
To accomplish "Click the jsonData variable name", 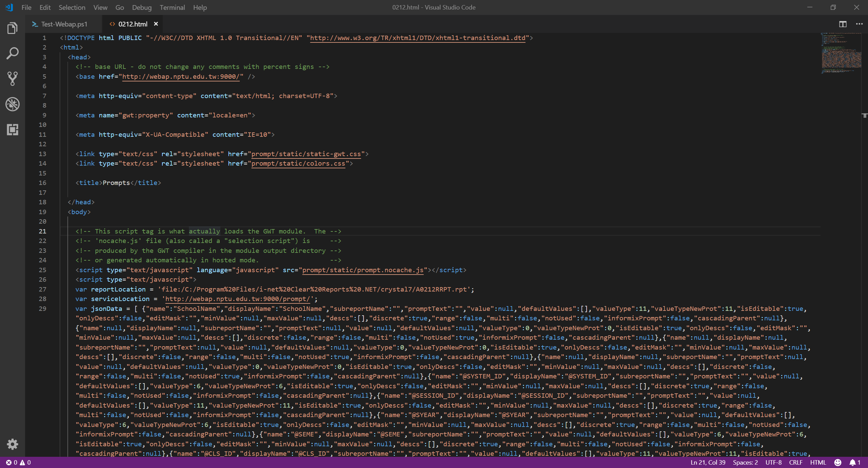I will tap(106, 309).
